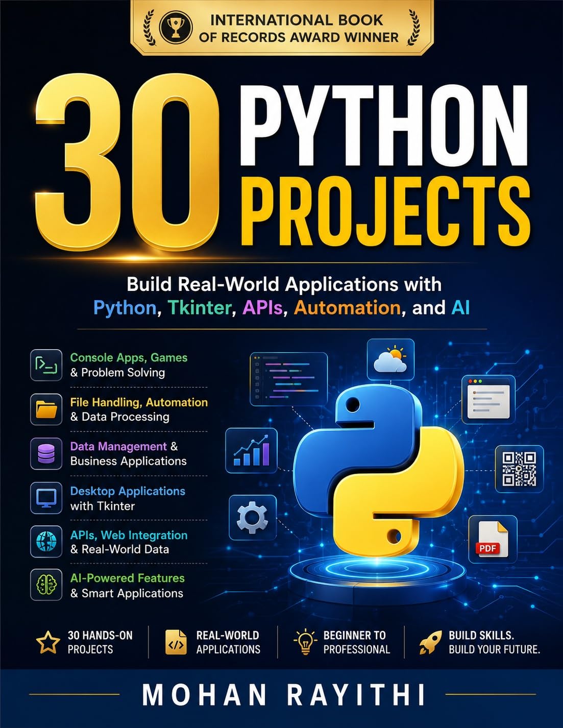The height and width of the screenshot is (728, 563).
Task: Click the text & Data Processing
Action: point(119,417)
